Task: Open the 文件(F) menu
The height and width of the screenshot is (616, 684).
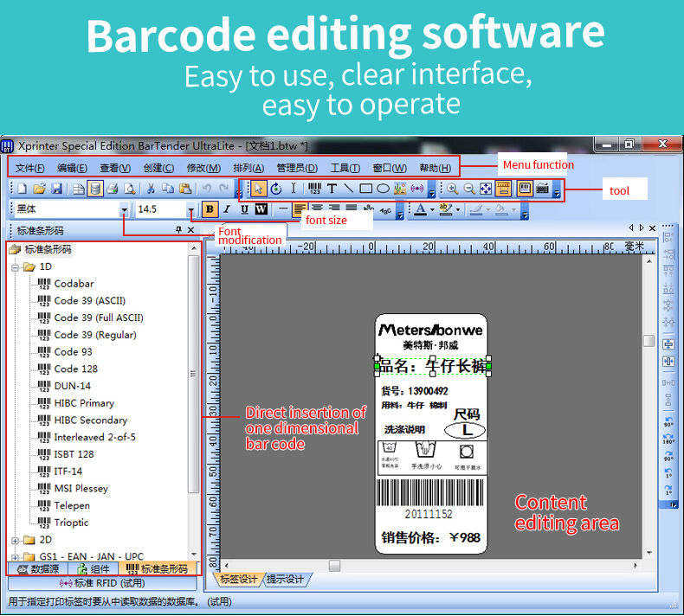Action: point(30,168)
